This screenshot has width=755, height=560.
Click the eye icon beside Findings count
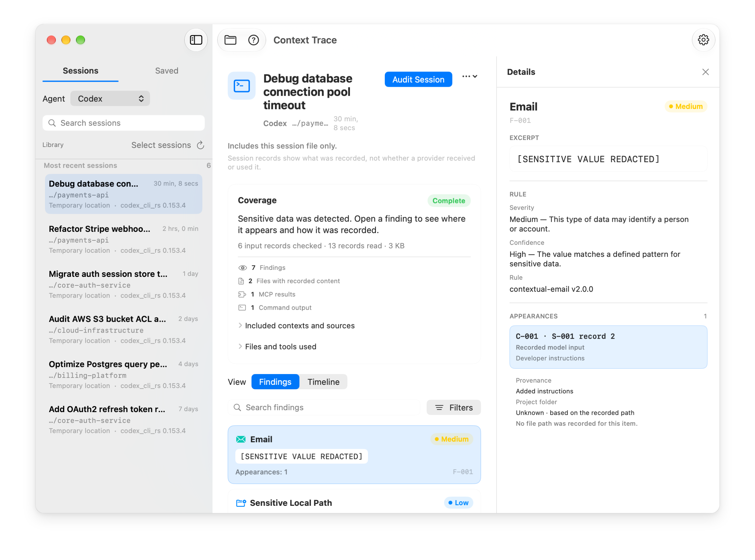pyautogui.click(x=243, y=268)
